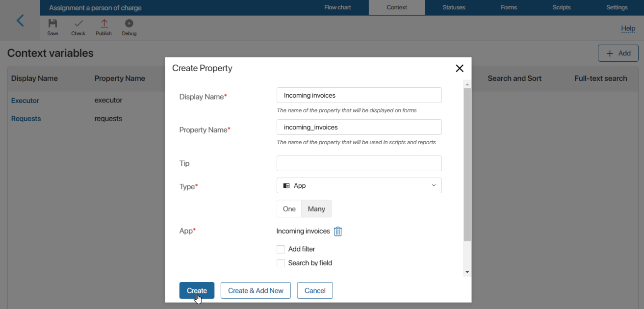Run the Check checkmark tool
Image resolution: width=644 pixels, height=309 pixels.
click(78, 27)
